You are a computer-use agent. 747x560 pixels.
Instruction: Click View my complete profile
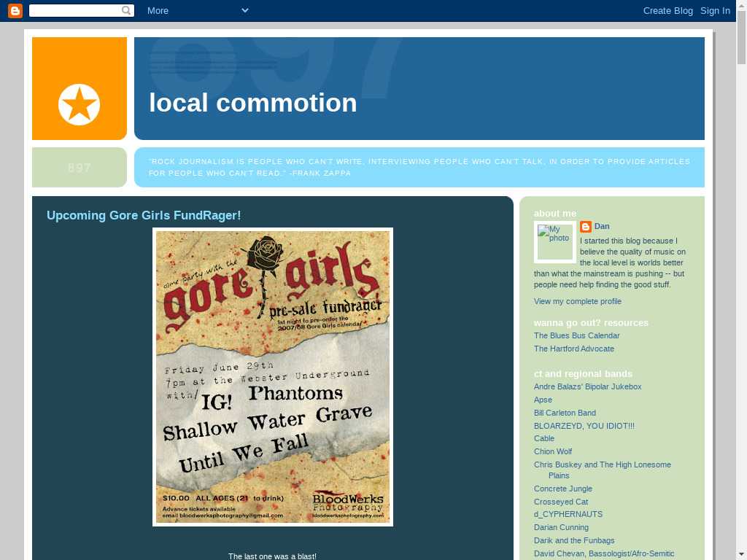pyautogui.click(x=578, y=301)
